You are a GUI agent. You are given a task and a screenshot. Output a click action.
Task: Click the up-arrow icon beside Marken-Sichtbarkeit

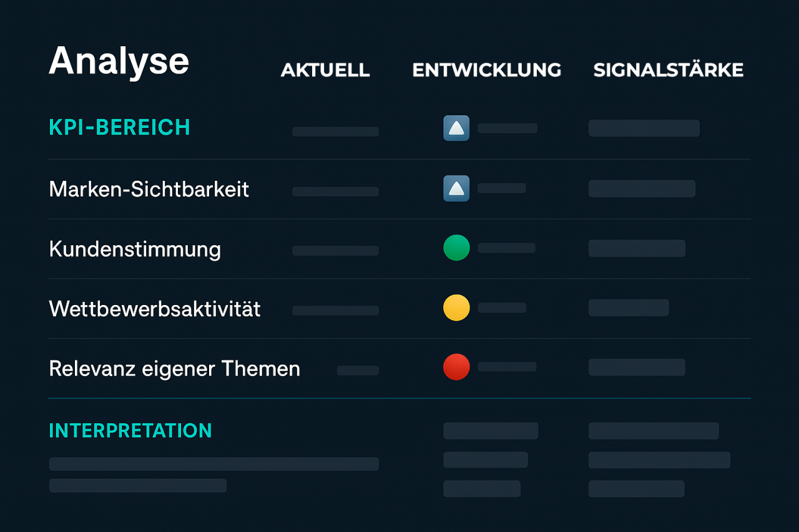coord(456,188)
